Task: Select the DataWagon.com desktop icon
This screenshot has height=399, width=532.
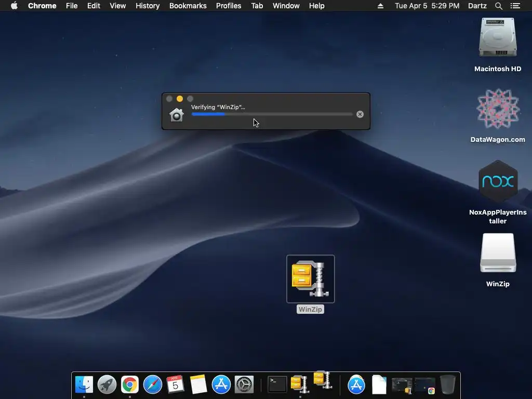Action: [x=498, y=109]
